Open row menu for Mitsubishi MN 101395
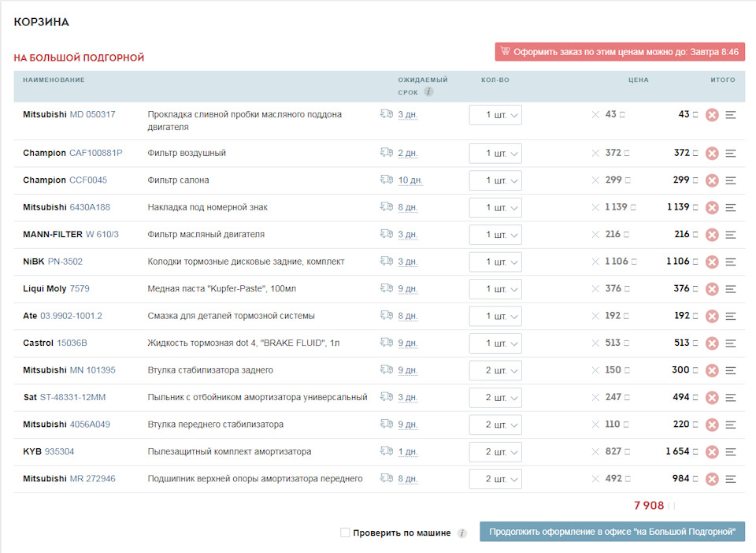756x553 pixels. click(x=731, y=370)
